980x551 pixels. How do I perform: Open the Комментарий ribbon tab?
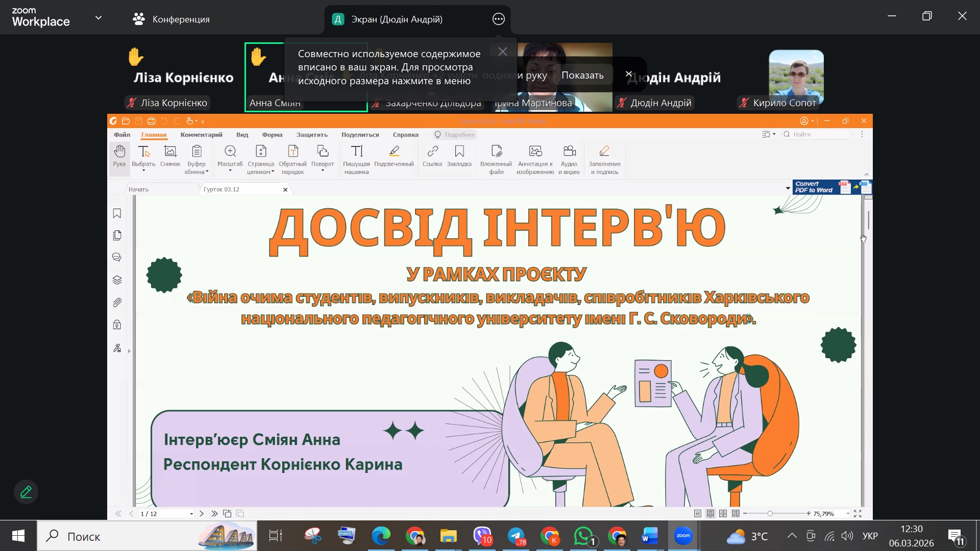pyautogui.click(x=201, y=135)
